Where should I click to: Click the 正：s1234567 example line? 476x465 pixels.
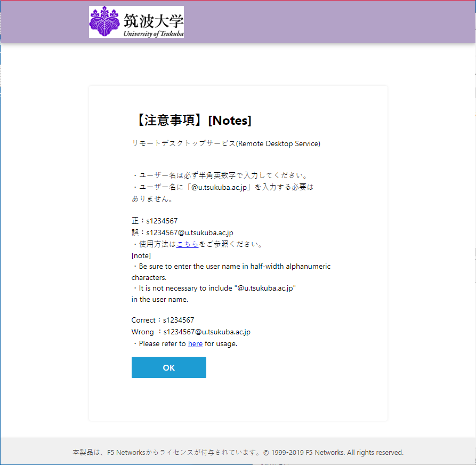click(155, 221)
